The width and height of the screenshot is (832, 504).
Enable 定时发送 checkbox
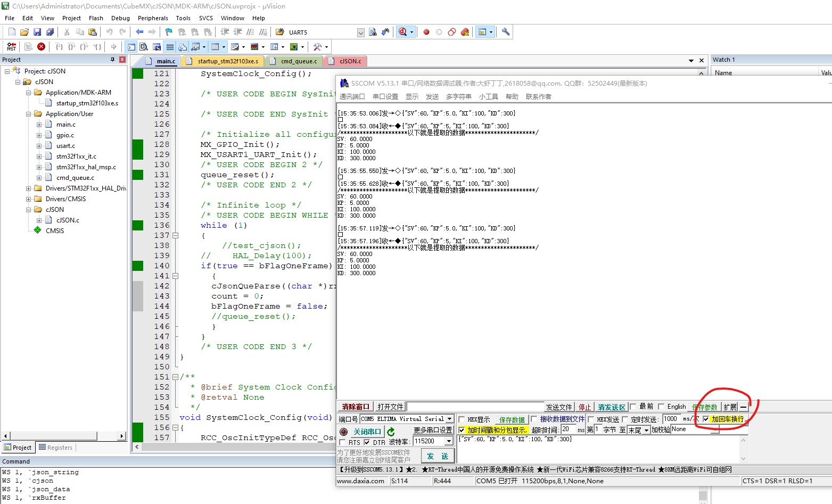[625, 419]
